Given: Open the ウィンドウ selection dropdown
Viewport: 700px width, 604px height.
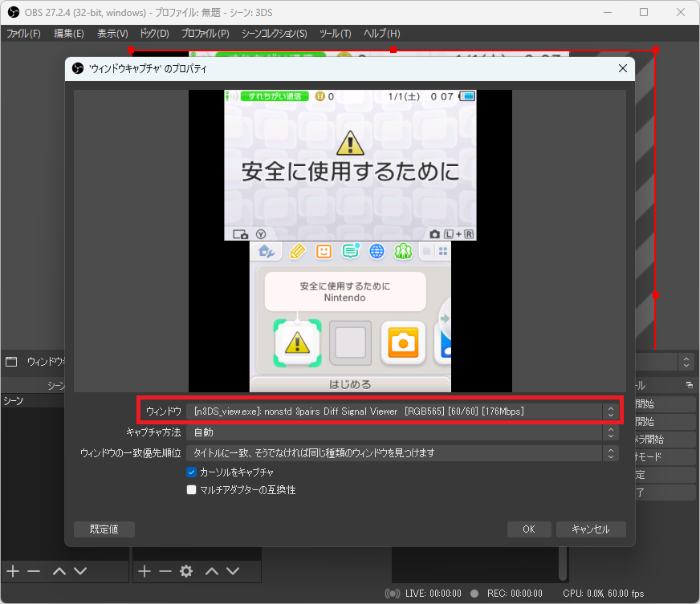Looking at the screenshot, I should click(x=402, y=411).
